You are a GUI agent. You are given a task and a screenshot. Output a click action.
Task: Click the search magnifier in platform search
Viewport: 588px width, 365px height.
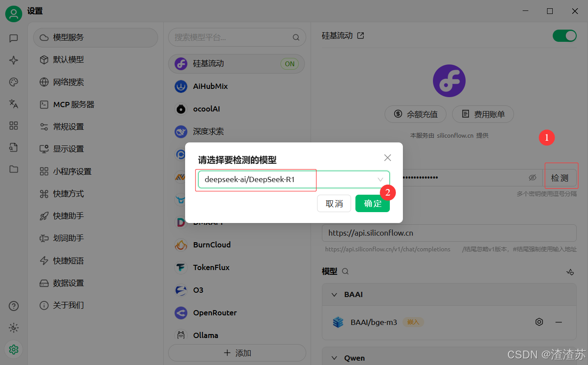coord(296,37)
